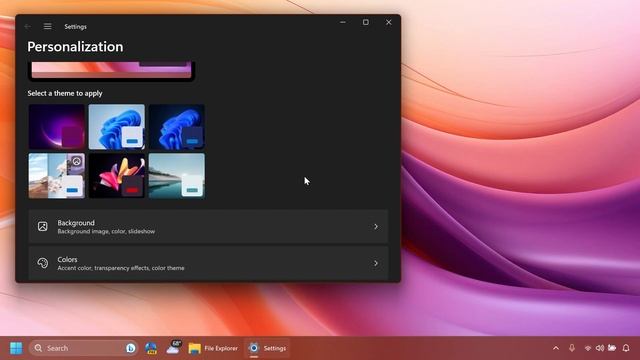Click the Background picture icon
Image resolution: width=640 pixels, height=360 pixels.
42,227
